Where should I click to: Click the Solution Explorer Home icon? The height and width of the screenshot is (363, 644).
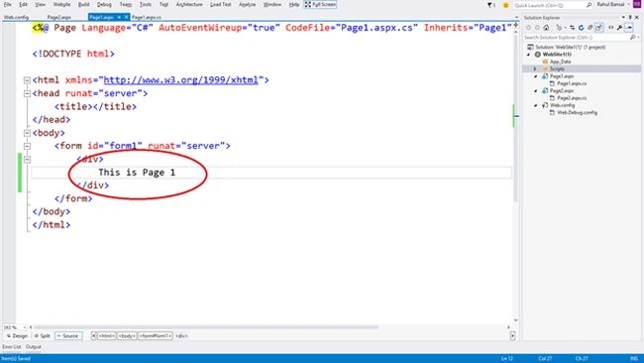(546, 28)
